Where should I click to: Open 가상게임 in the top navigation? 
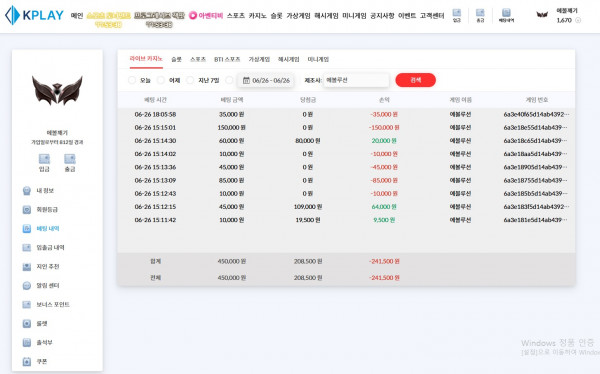tap(298, 16)
